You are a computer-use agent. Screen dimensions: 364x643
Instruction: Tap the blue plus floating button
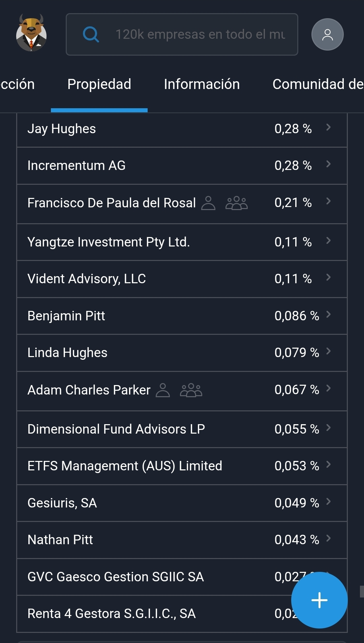(319, 600)
